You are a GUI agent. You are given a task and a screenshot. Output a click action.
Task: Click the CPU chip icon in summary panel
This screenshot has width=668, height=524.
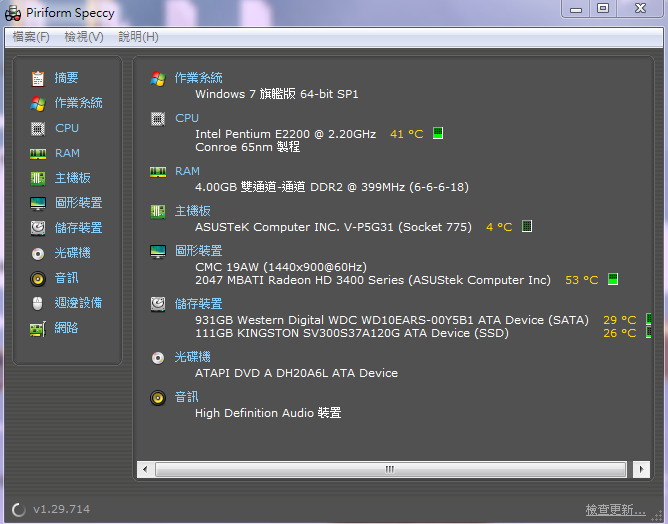coord(158,119)
